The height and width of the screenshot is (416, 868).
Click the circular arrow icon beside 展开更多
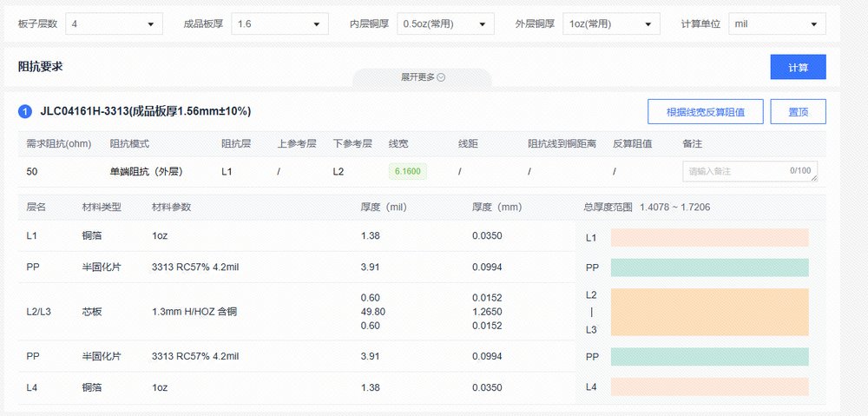click(441, 77)
